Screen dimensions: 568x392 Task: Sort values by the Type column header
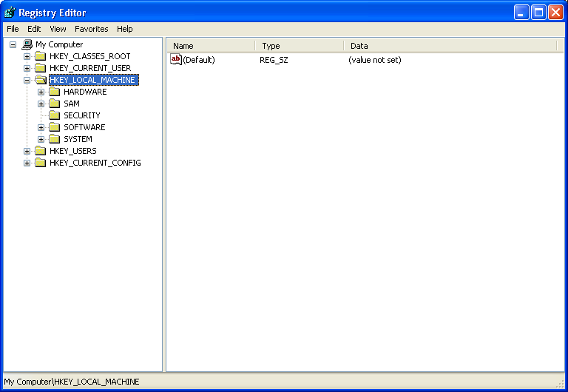tap(300, 46)
